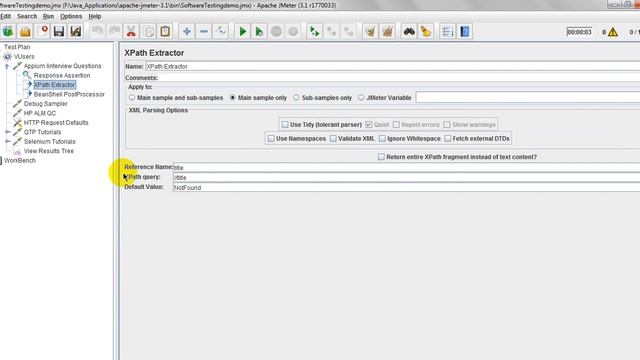Click the Paste clipboard icon
Viewport: 640px width, 360px height.
pos(165,31)
